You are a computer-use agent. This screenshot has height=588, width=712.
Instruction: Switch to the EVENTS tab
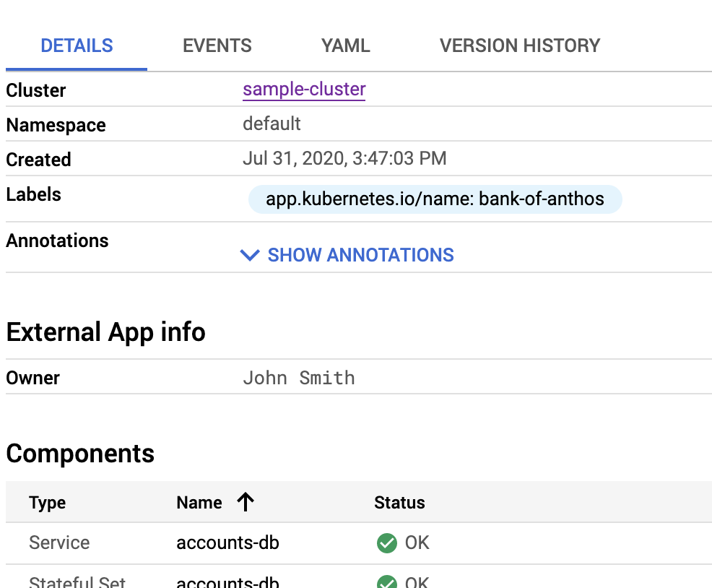click(x=217, y=46)
